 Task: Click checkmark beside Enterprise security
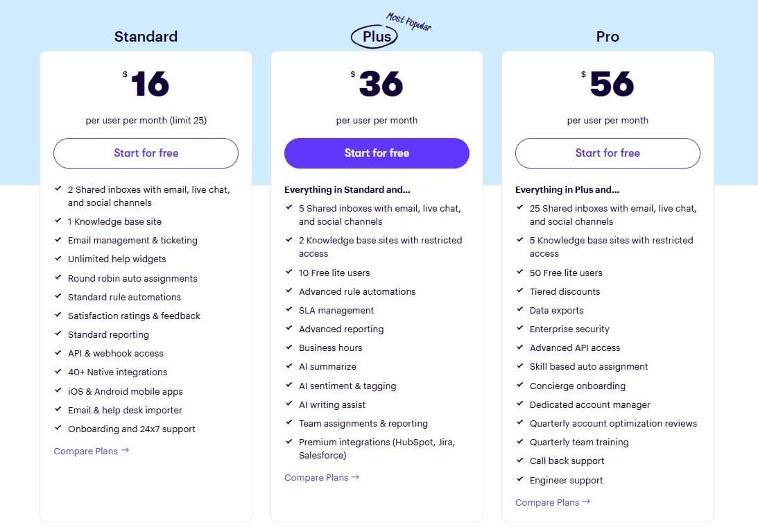[x=519, y=329]
